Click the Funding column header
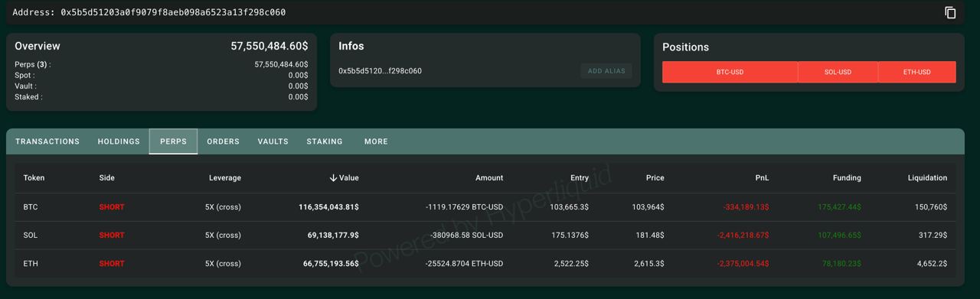 coord(847,177)
